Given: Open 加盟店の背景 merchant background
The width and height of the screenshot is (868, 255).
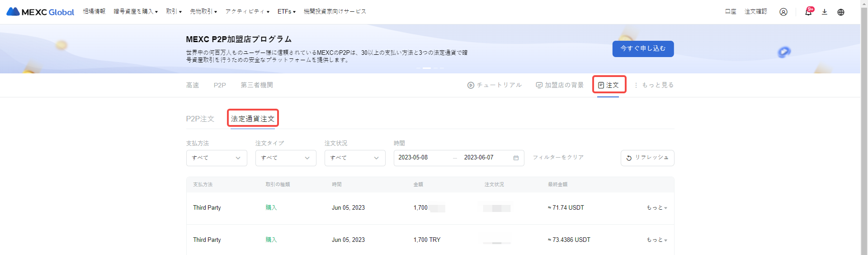Looking at the screenshot, I should pyautogui.click(x=560, y=85).
